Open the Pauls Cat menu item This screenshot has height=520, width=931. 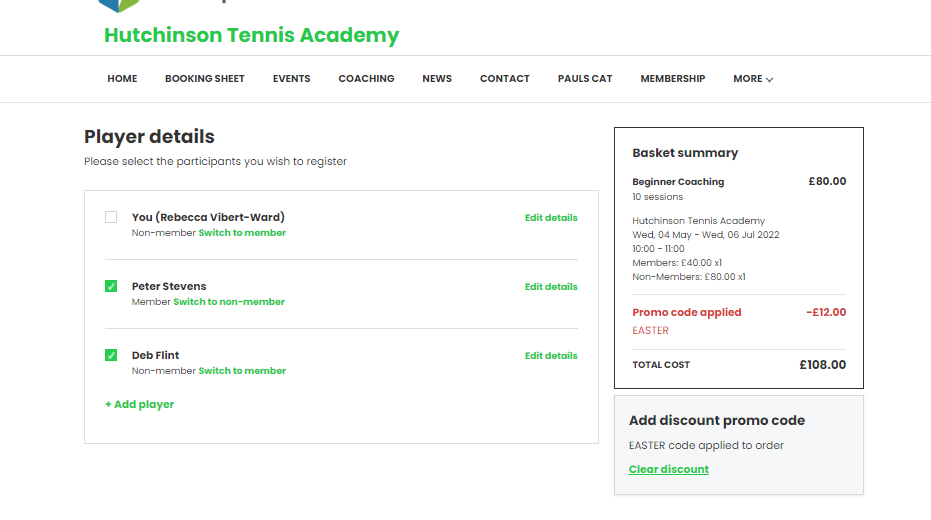[585, 79]
